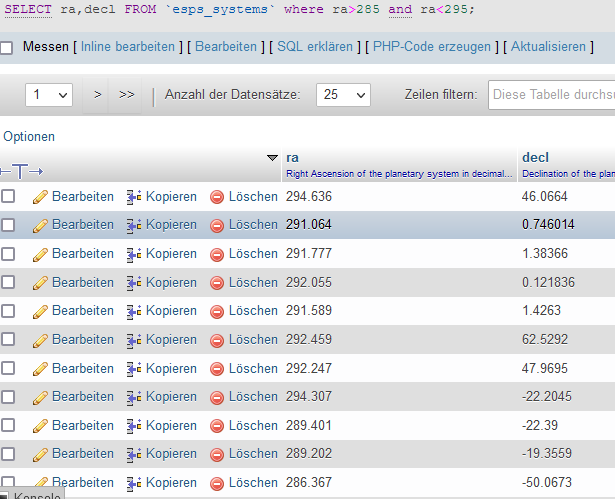Click copy icon for row 291.589

coord(134,311)
